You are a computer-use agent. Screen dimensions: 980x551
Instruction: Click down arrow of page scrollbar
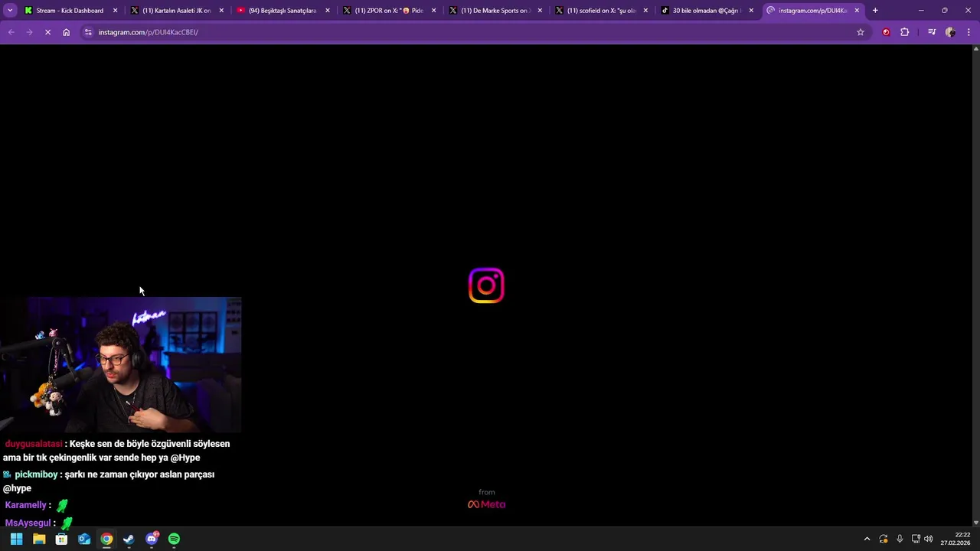point(975,523)
